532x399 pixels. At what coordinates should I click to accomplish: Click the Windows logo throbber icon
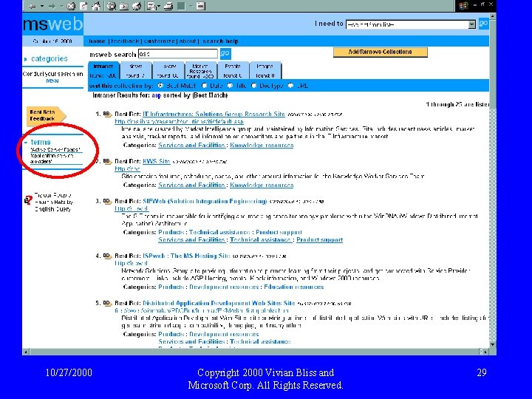click(463, 5)
